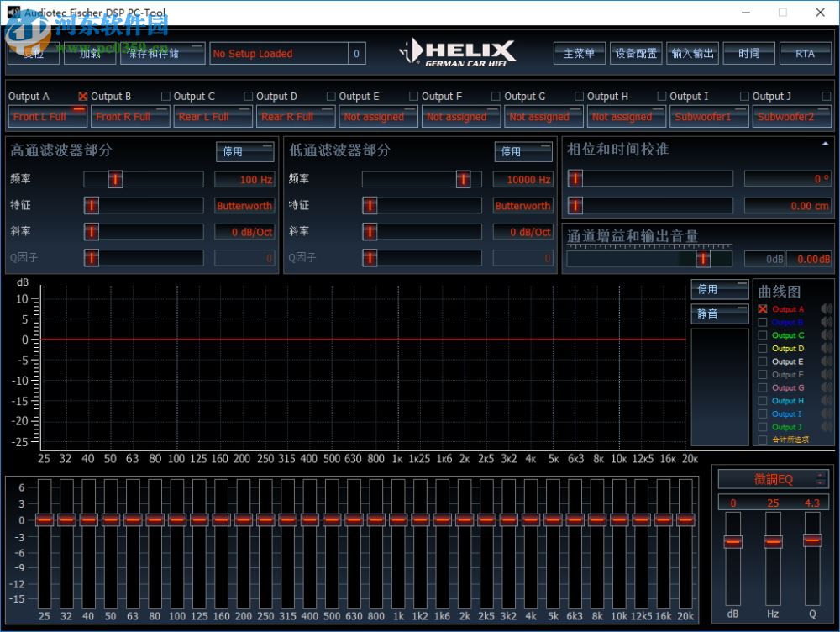Image resolution: width=840 pixels, height=632 pixels.
Task: Open the Not assigned dropdown under Output G
Action: pyautogui.click(x=543, y=116)
